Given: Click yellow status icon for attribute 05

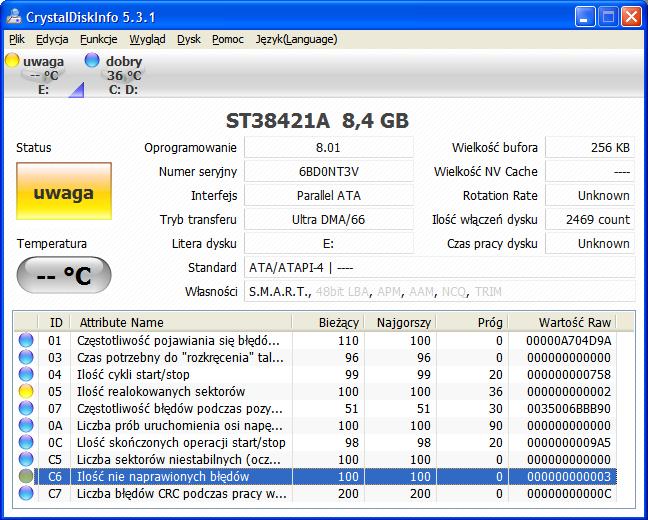Looking at the screenshot, I should [x=26, y=391].
